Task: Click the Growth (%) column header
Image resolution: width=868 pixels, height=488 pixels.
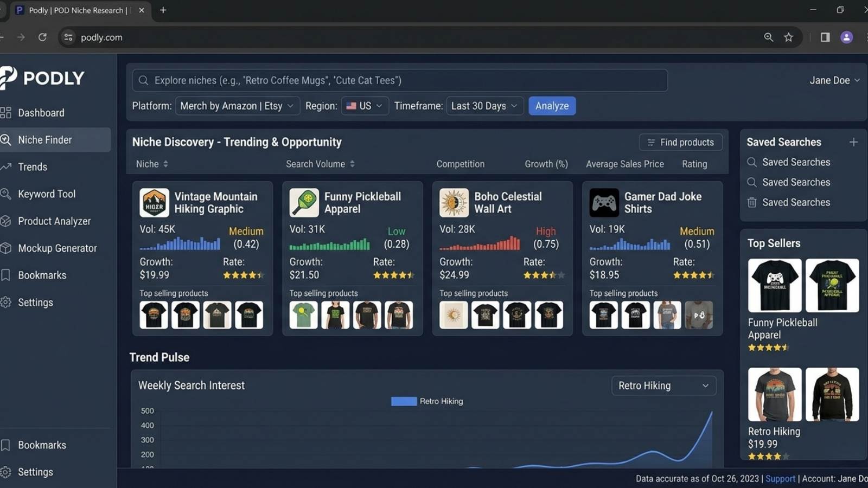Action: (x=546, y=164)
